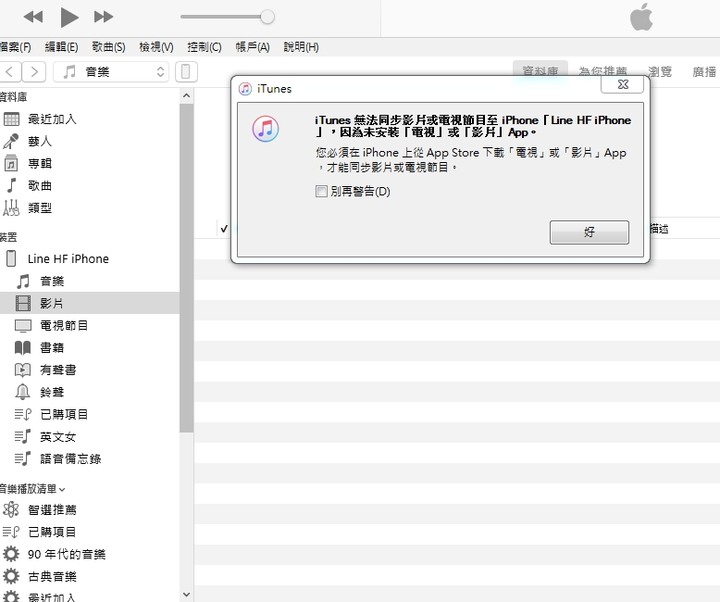Open 音樂 under Line HF iPhone

[x=90, y=281]
